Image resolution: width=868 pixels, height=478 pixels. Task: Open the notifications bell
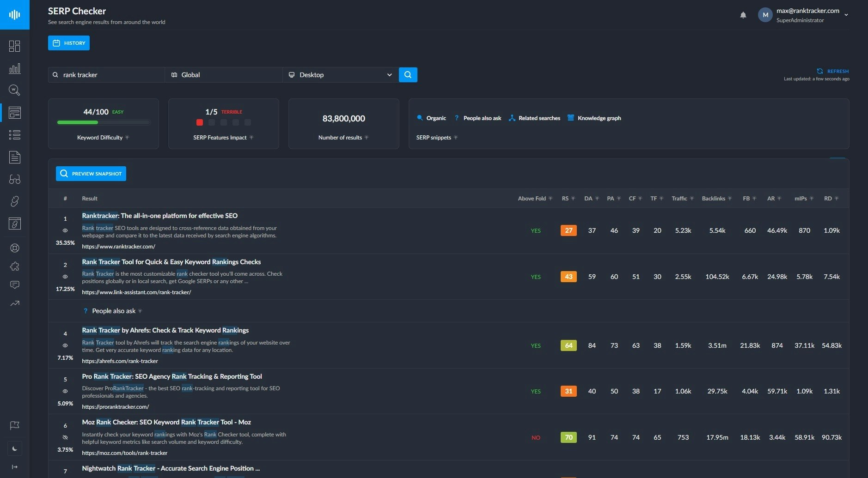point(743,15)
